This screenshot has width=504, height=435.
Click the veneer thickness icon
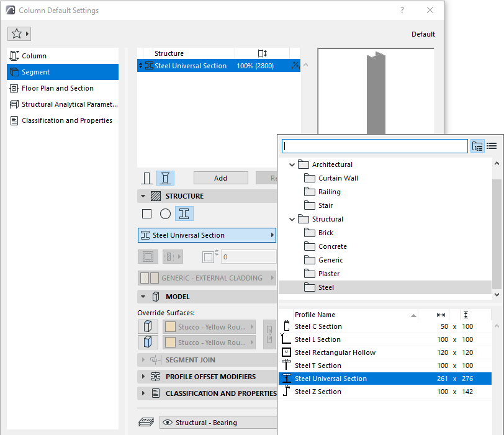(210, 257)
